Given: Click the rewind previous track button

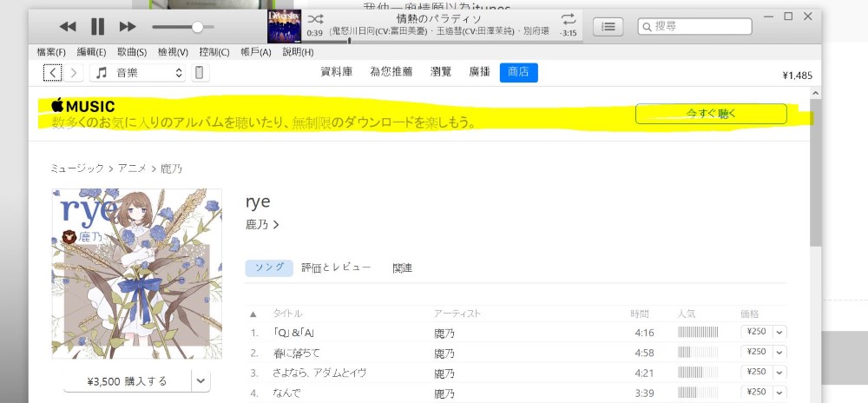Looking at the screenshot, I should pos(68,26).
